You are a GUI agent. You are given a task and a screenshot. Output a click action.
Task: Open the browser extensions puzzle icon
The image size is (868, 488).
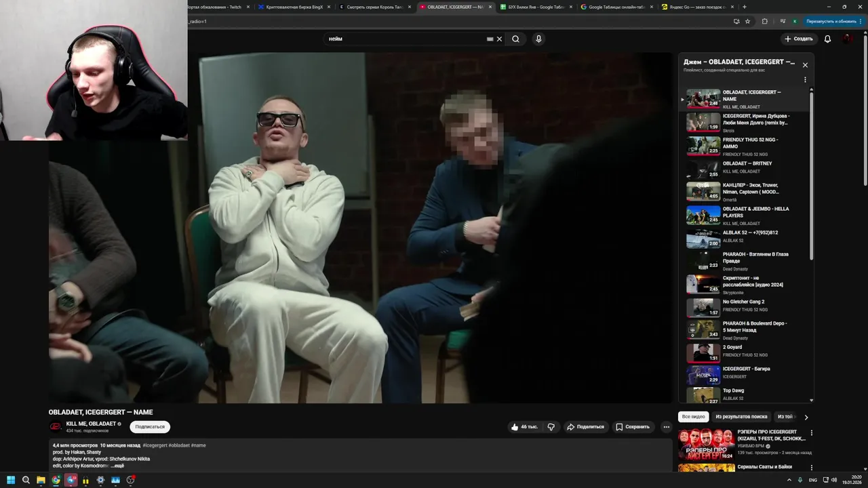pyautogui.click(x=765, y=21)
